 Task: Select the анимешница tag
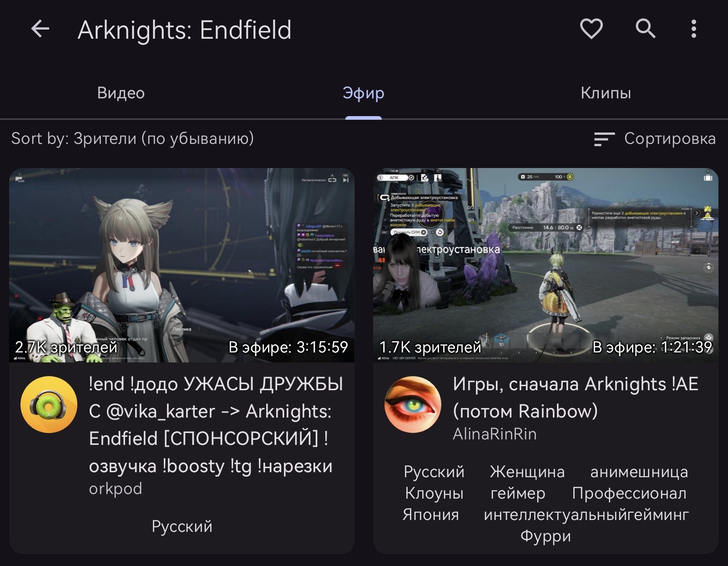click(639, 472)
